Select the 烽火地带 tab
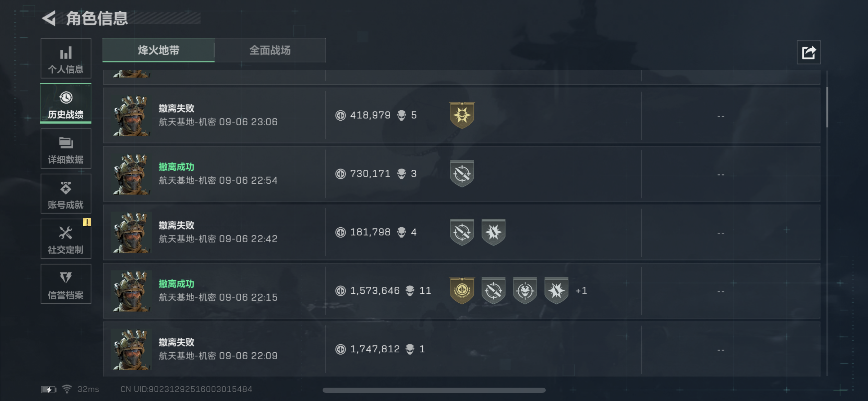 158,50
